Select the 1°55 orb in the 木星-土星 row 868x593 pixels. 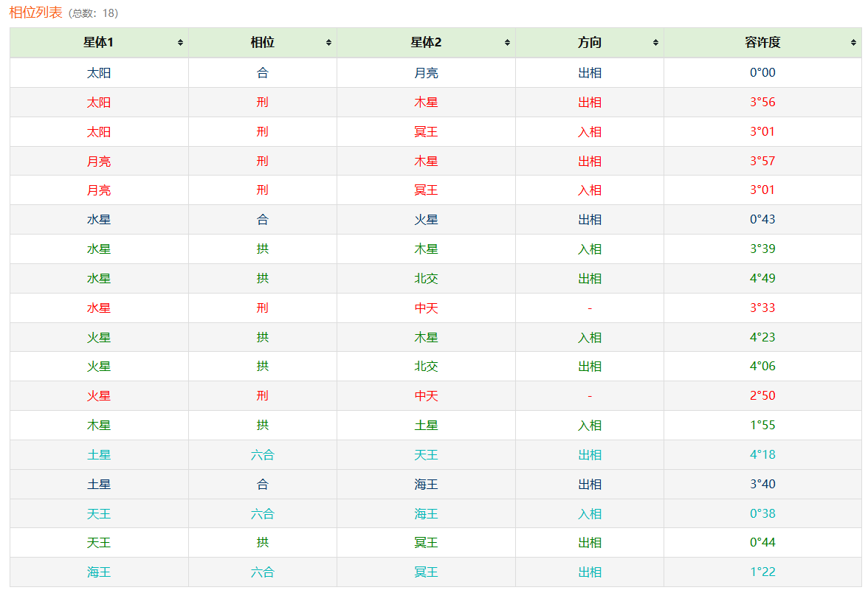click(762, 426)
